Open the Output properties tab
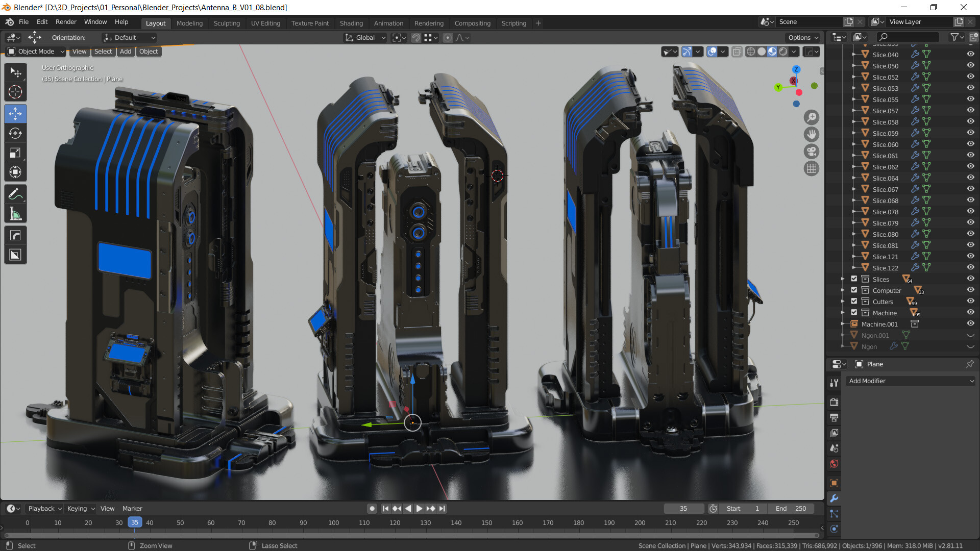The height and width of the screenshot is (551, 980). [834, 418]
